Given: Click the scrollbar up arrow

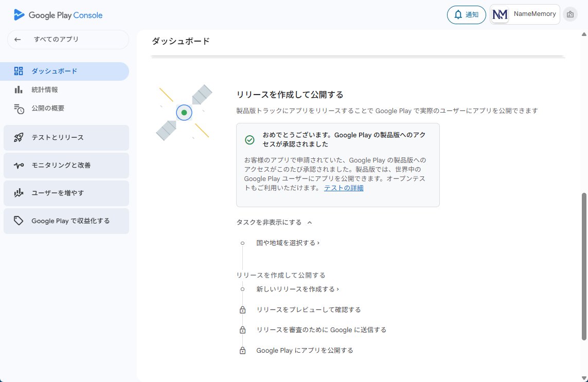Looking at the screenshot, I should 584,34.
